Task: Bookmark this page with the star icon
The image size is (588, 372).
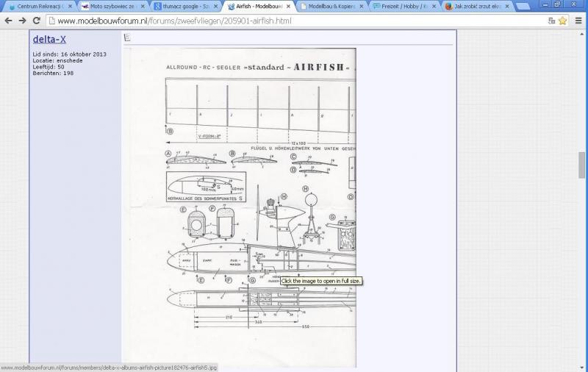Action: pyautogui.click(x=562, y=21)
